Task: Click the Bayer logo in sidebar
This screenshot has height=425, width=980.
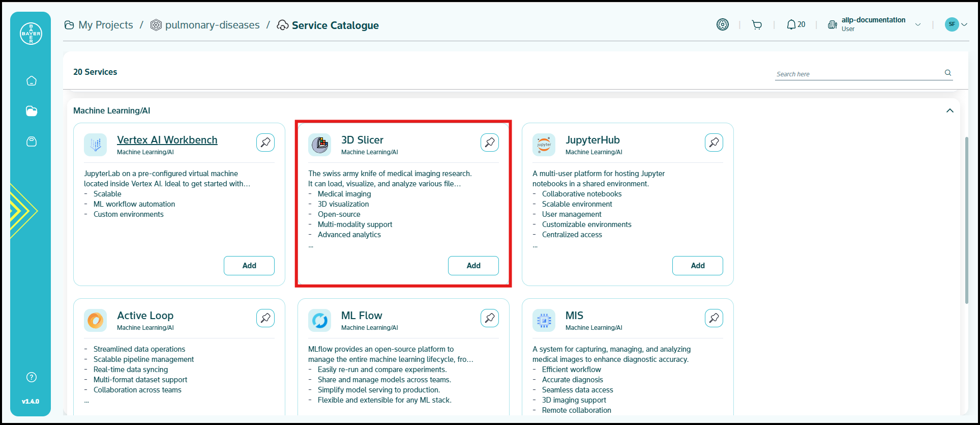Action: coord(31,34)
